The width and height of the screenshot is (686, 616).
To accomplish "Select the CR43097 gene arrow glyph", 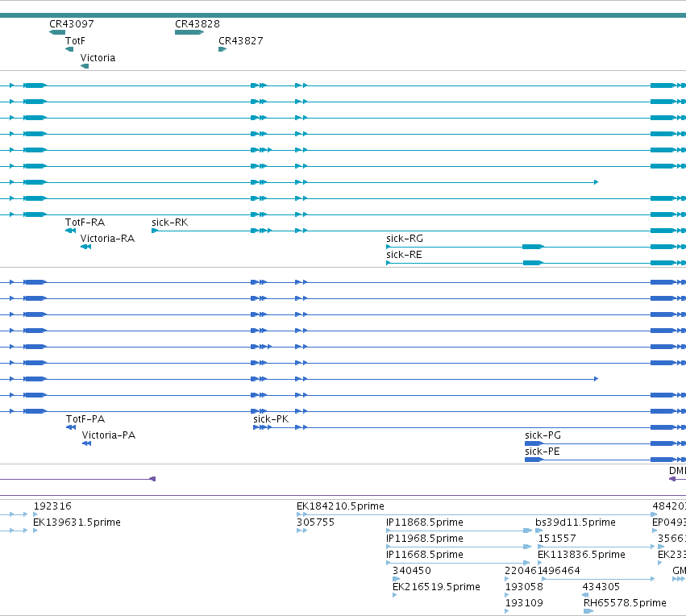I will coord(57,32).
